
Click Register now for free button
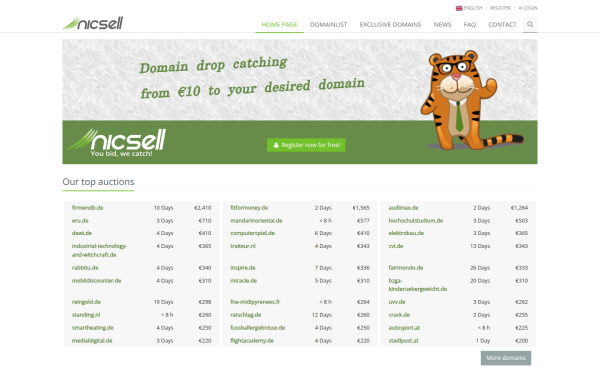coord(306,145)
